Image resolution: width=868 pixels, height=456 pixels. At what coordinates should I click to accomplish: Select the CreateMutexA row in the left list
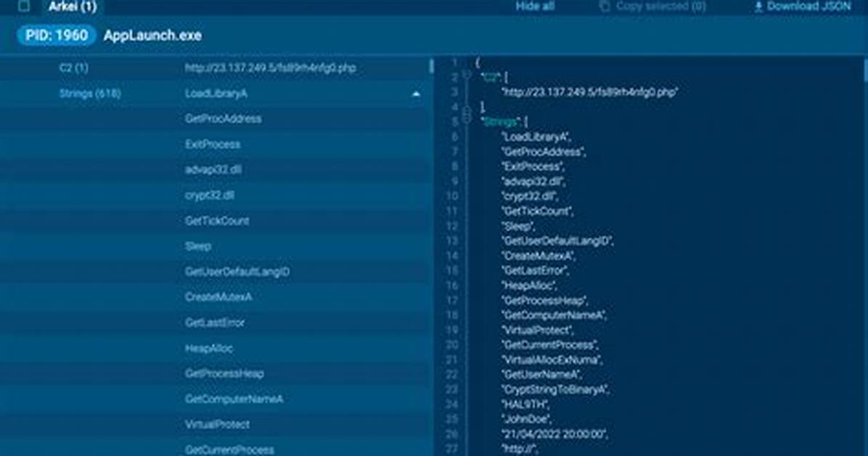click(216, 297)
